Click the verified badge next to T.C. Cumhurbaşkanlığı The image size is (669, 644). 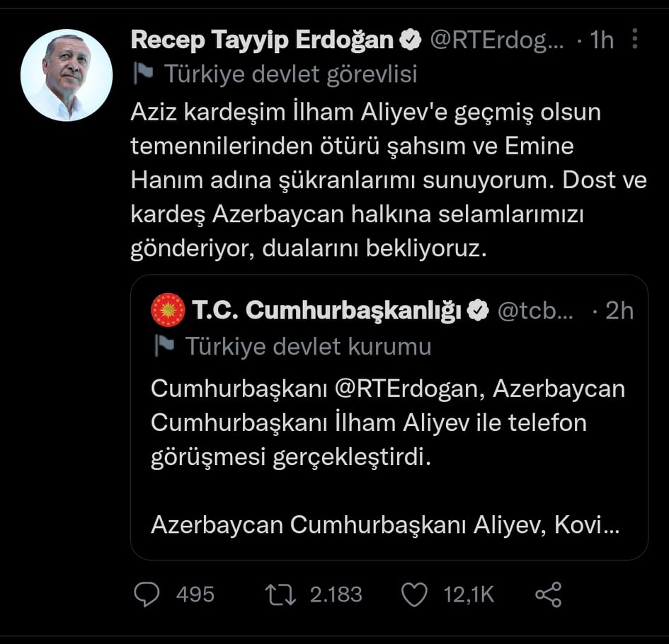tap(479, 311)
